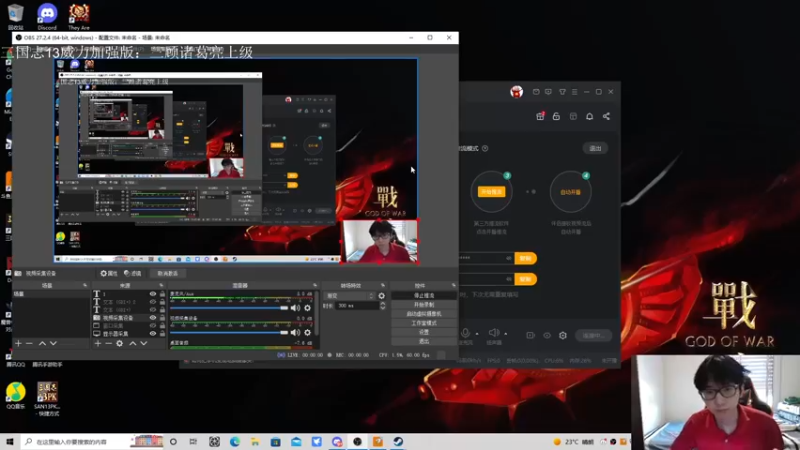The image size is (800, 450).
Task: Open settings gear at companion window bottom
Action: 563,335
